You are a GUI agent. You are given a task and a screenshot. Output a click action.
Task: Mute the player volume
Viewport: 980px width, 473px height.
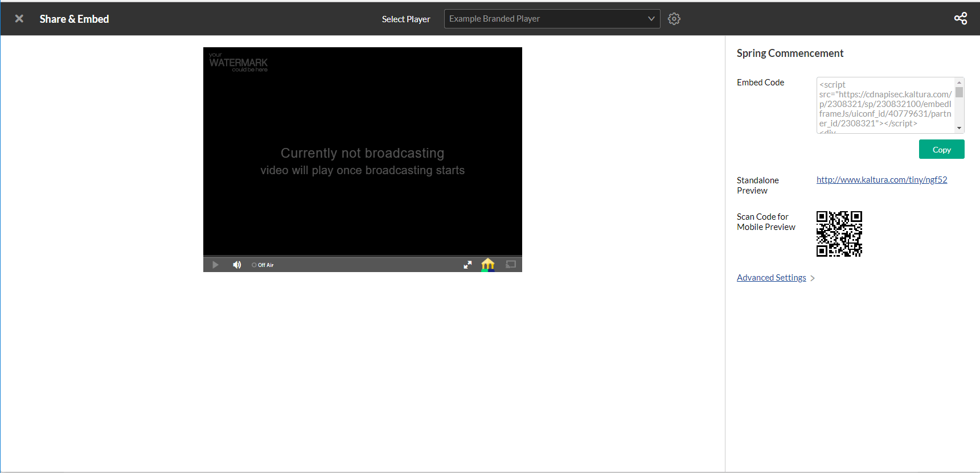point(237,265)
